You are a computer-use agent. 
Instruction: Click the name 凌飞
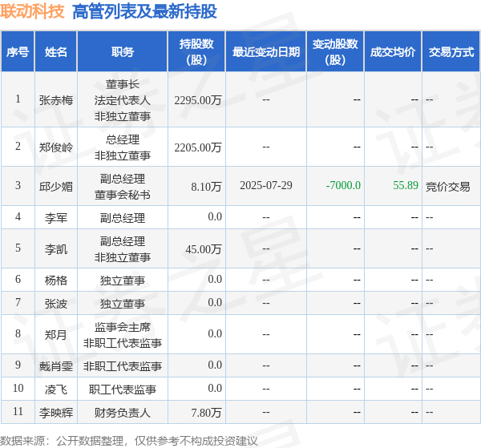click(56, 389)
